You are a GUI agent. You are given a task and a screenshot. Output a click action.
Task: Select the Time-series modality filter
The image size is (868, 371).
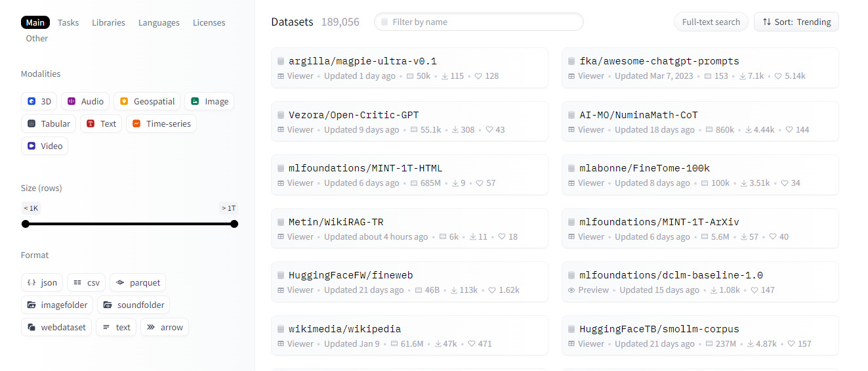(x=161, y=123)
